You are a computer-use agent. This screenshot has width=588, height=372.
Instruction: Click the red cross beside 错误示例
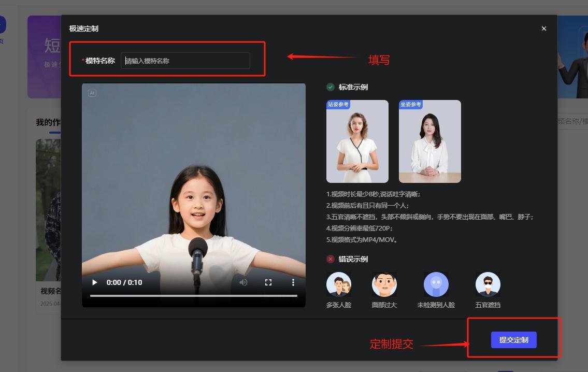[x=331, y=259]
